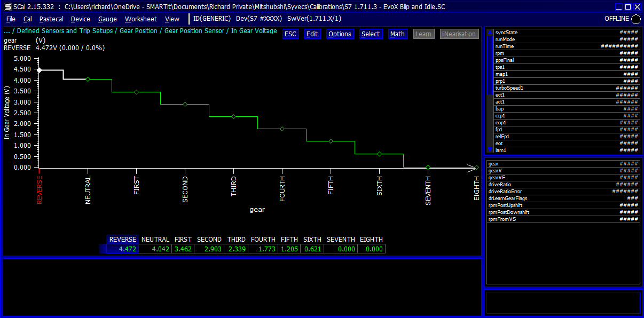This screenshot has height=318, width=644.
Task: Click the FOURTH gear voltage cell 1.773
Action: pos(263,249)
